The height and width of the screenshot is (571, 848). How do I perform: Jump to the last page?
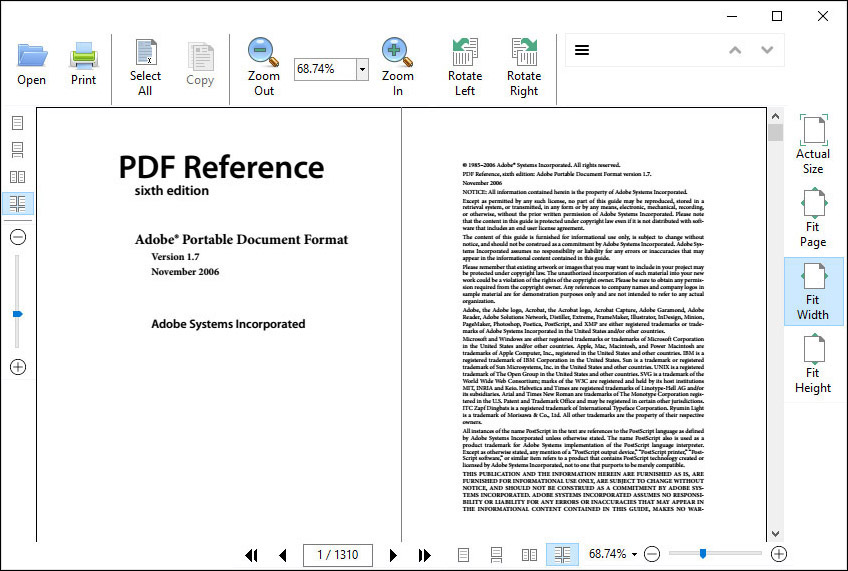(425, 555)
